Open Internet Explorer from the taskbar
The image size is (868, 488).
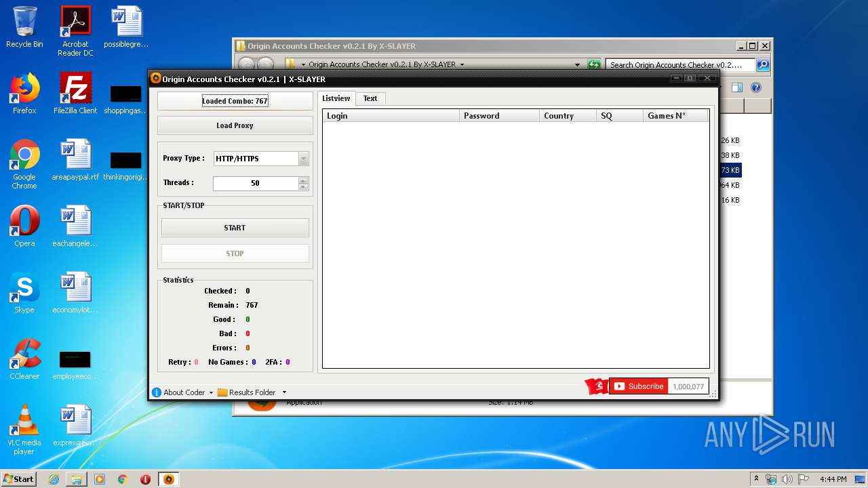(54, 479)
